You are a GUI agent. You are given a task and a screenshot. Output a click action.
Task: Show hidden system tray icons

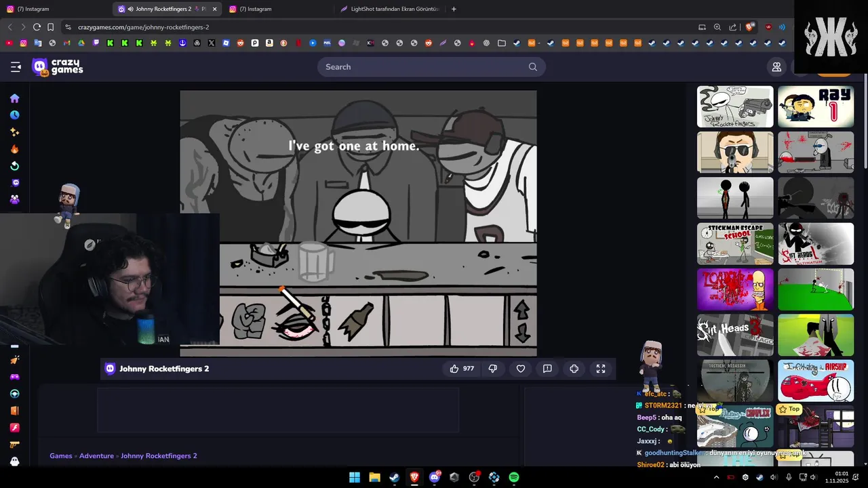[716, 477]
